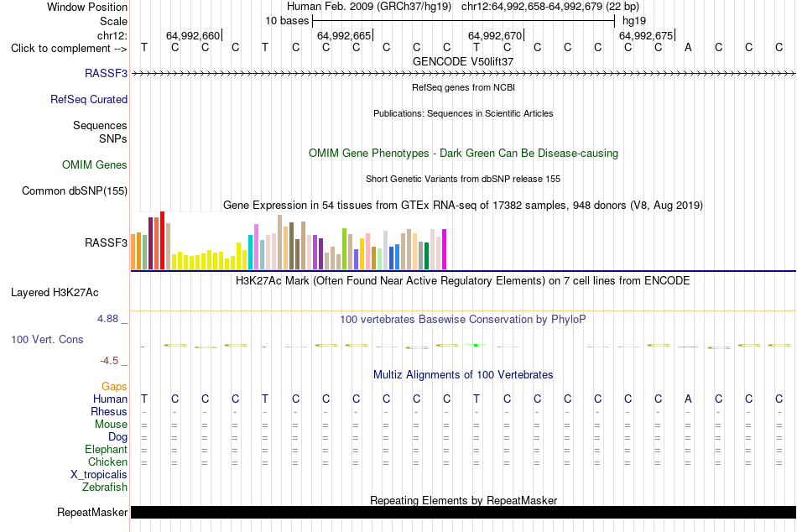Click the 64,992,670 ruler position
The image size is (797, 532).
pos(495,35)
